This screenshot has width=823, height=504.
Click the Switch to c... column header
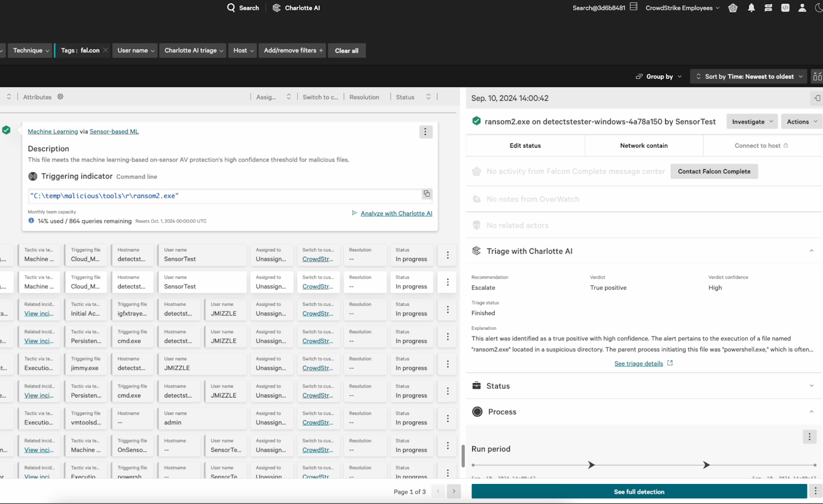(320, 97)
